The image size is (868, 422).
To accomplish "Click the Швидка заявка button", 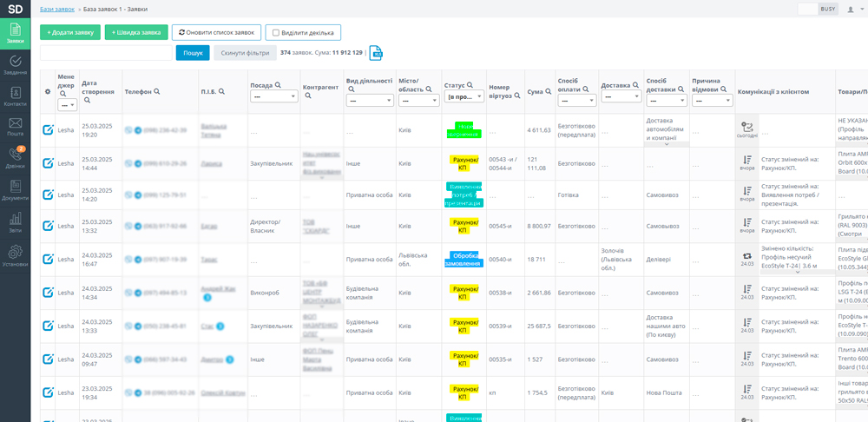I will 136,33.
